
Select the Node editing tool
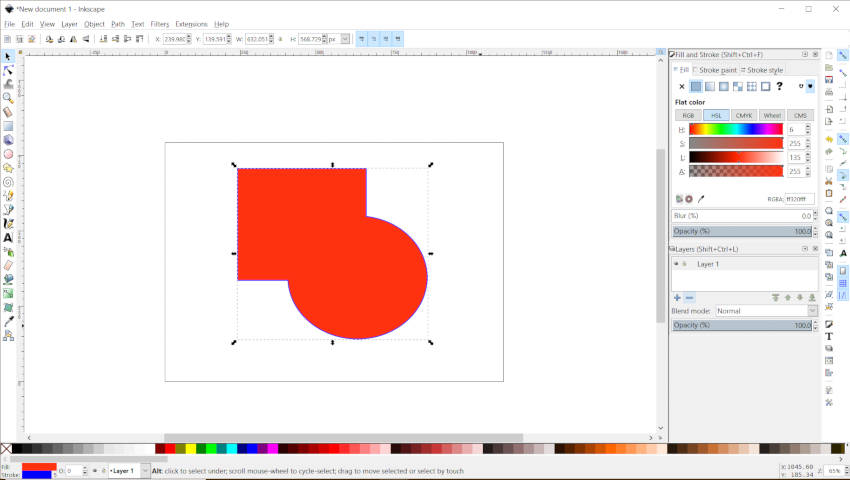(x=8, y=71)
